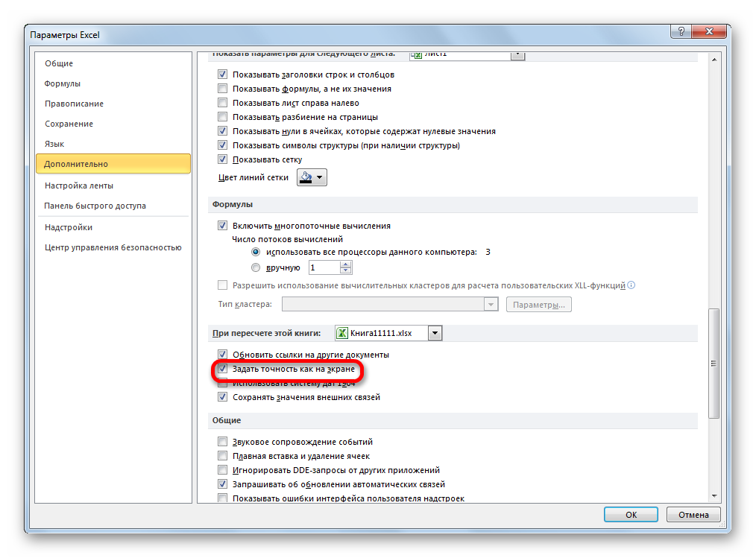Screen dimensions: 756x558
Task: Select использовать все процессоры radio option
Action: tap(256, 252)
